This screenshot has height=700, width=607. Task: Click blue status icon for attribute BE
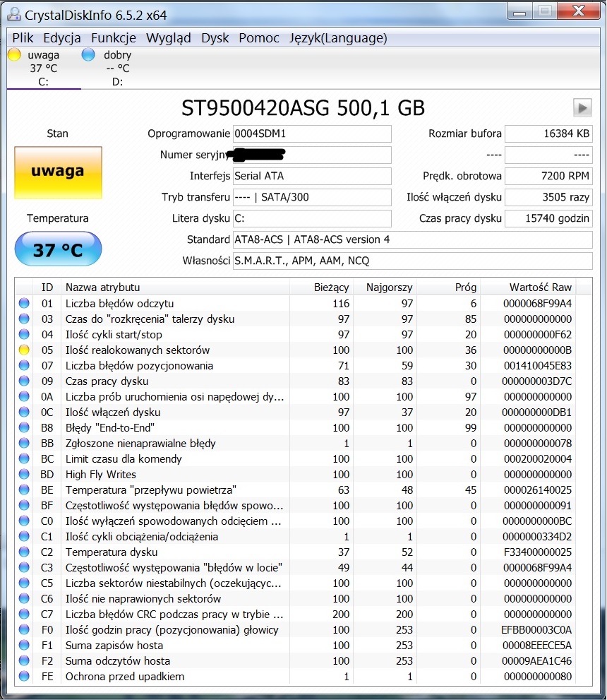point(24,490)
